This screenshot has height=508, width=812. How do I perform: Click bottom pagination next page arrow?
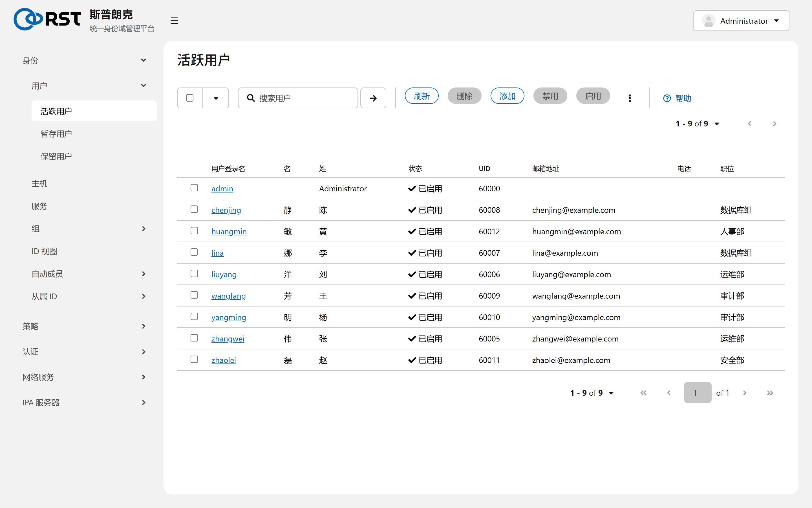745,393
